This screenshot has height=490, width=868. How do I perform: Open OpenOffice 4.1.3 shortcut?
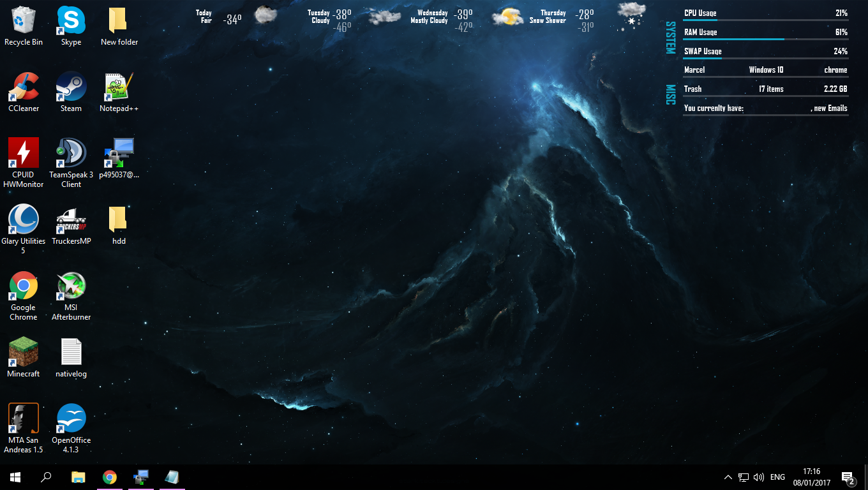coord(71,429)
